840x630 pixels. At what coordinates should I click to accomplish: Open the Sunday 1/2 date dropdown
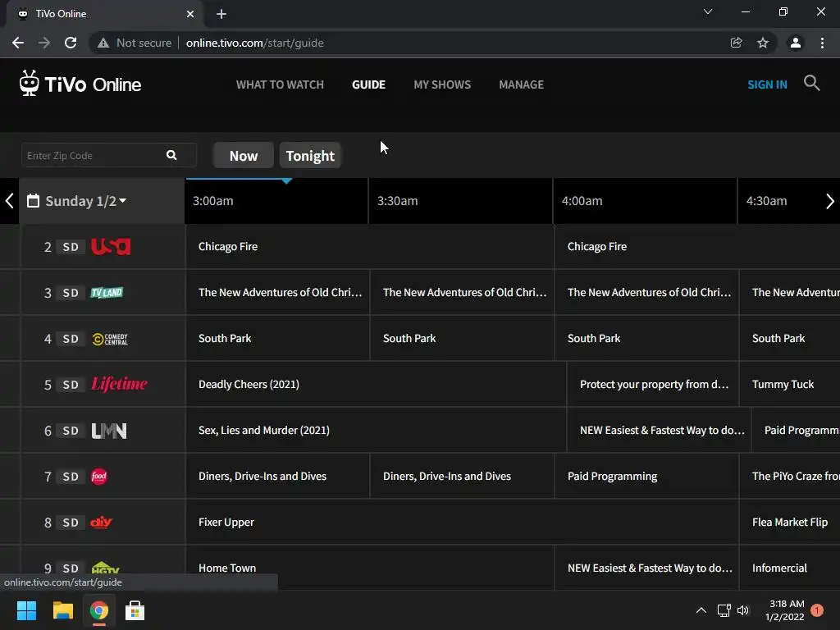click(85, 201)
